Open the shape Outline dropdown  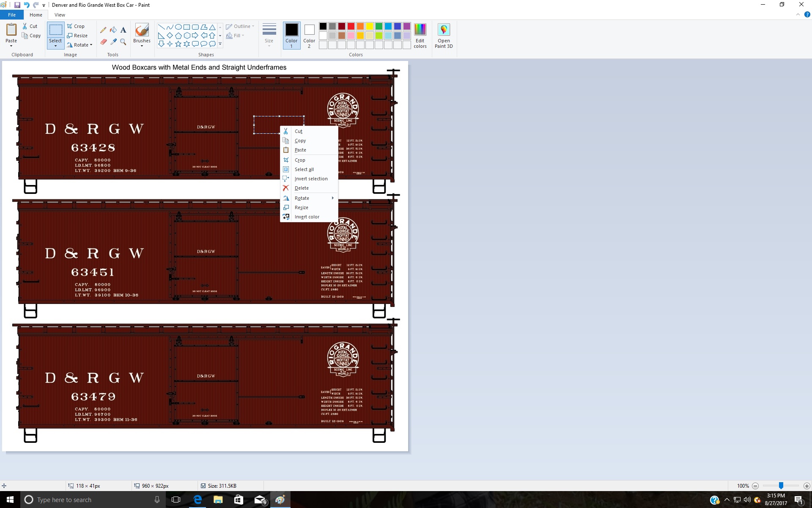pyautogui.click(x=240, y=26)
